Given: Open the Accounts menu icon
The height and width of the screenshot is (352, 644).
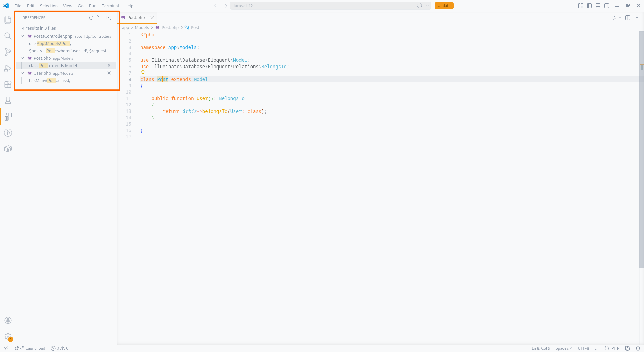Looking at the screenshot, I should (x=8, y=320).
